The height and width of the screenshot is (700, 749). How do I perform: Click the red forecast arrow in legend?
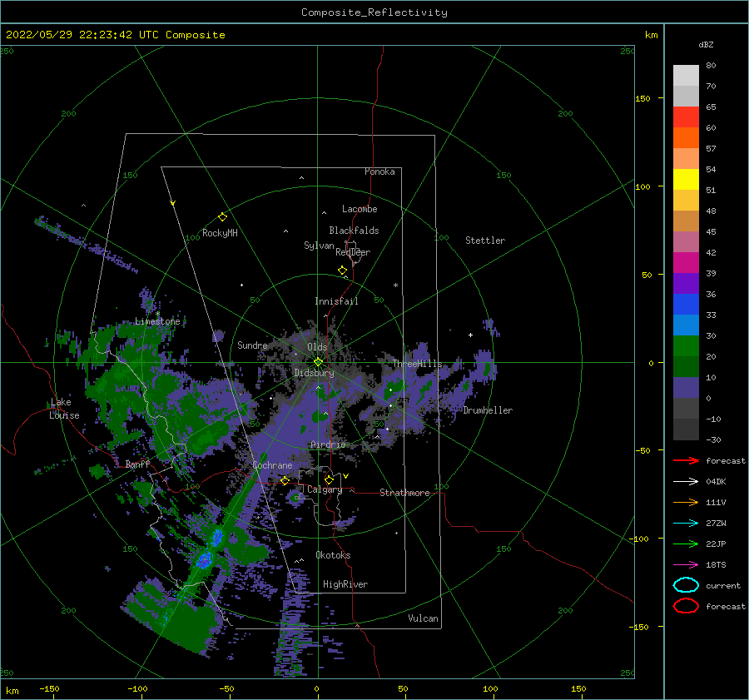tap(686, 460)
